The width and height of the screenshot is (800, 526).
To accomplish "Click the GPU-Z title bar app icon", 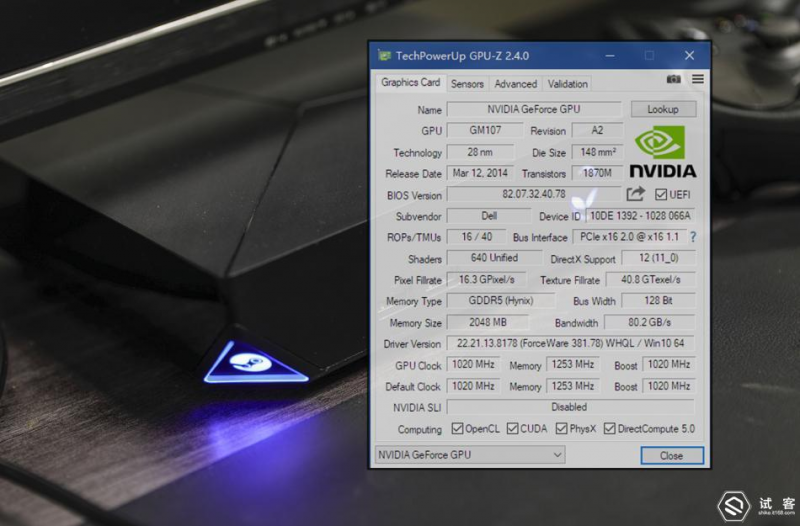I will point(384,55).
